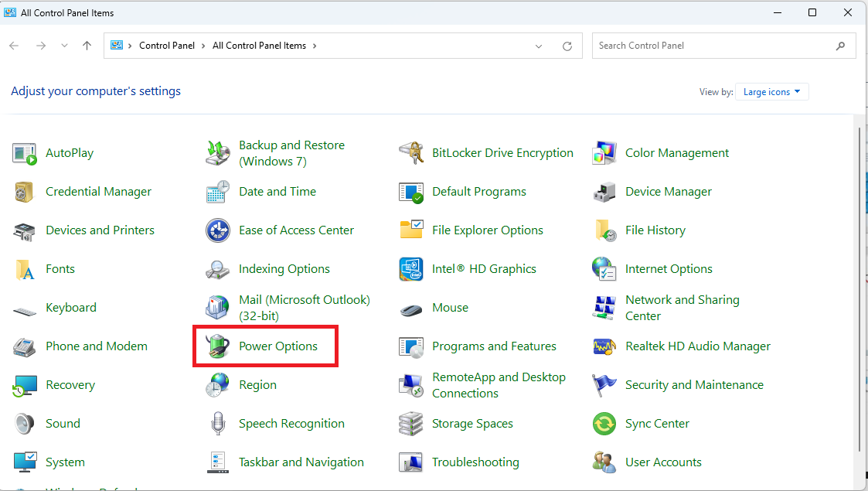Open the AutoPlay icon
Viewport: 868px width, 491px height.
(25, 153)
